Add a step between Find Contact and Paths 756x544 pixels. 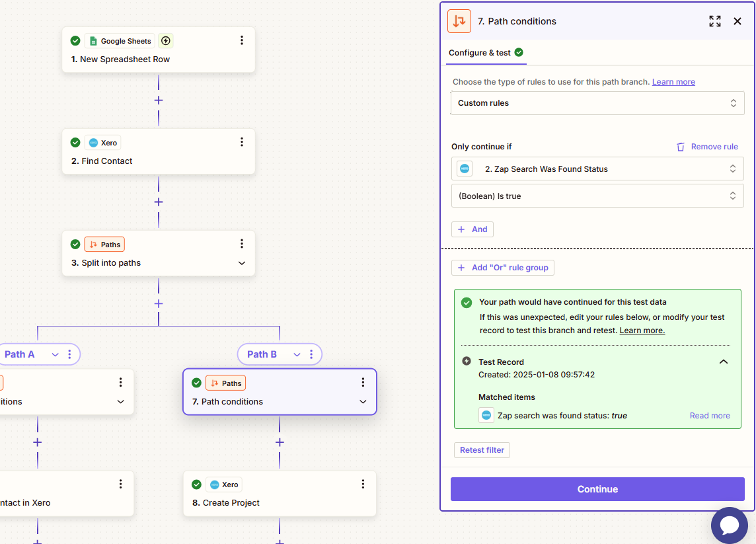(x=159, y=202)
